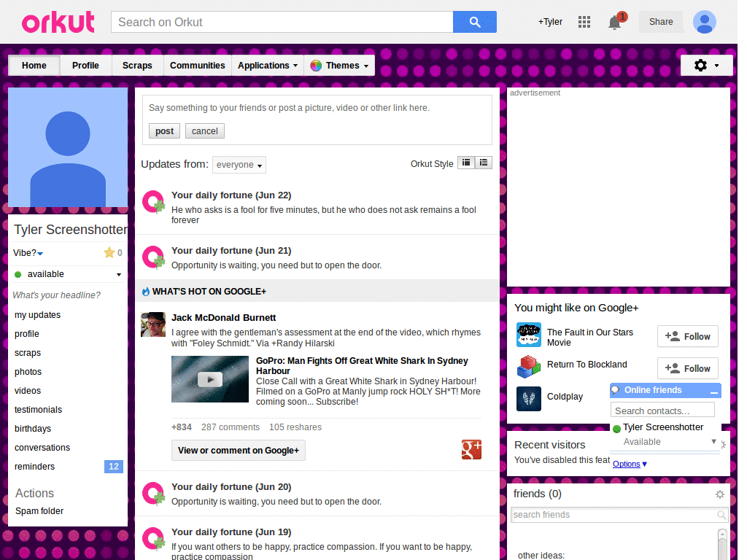Click the search friends magnifier icon
Viewport: 747px width, 560px height.
click(x=721, y=515)
